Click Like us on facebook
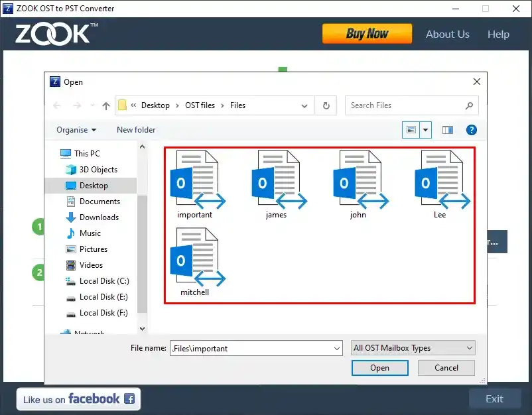Image resolution: width=532 pixels, height=415 pixels. [78, 399]
